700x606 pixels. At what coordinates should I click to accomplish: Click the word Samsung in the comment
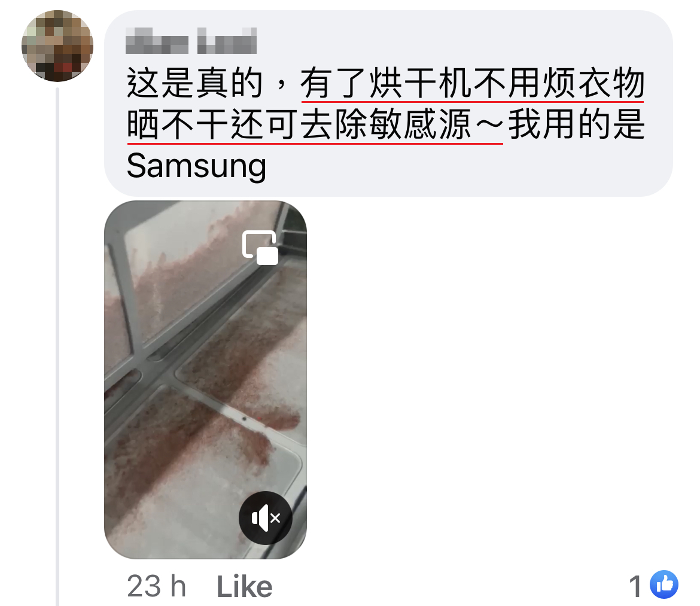196,166
